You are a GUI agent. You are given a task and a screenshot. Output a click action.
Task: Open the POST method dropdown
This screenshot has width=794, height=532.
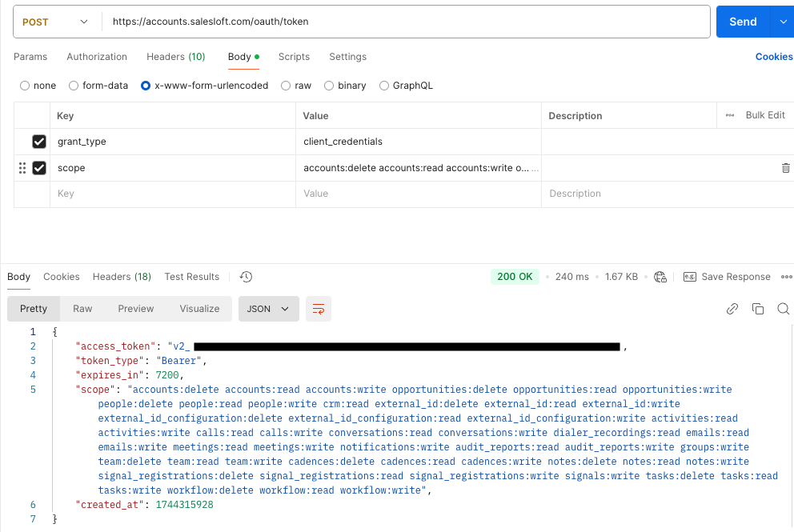pyautogui.click(x=54, y=22)
